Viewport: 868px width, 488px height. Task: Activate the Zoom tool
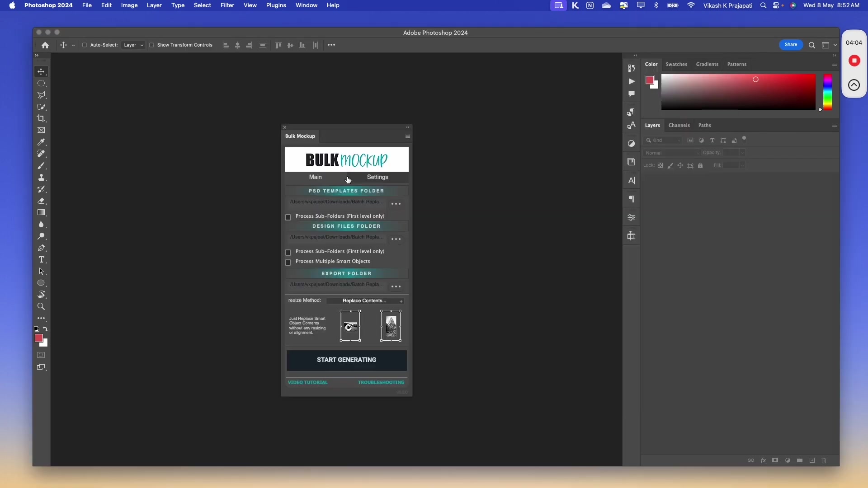tap(41, 306)
